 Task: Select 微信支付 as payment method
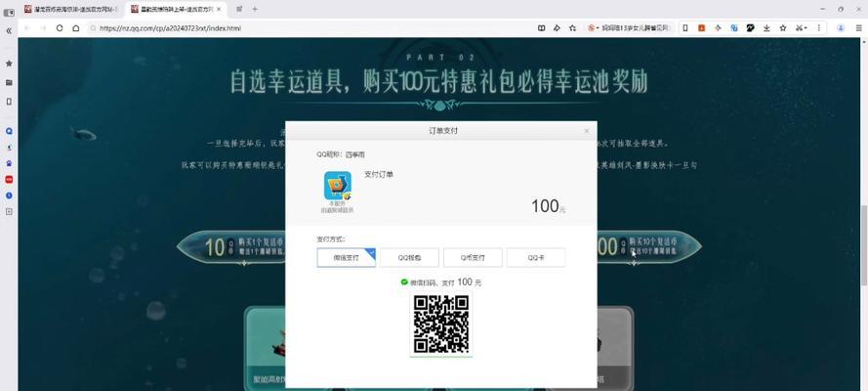(347, 257)
